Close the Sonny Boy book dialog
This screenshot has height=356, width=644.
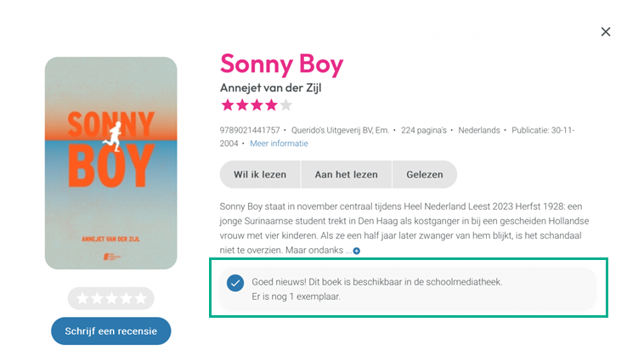[x=606, y=31]
